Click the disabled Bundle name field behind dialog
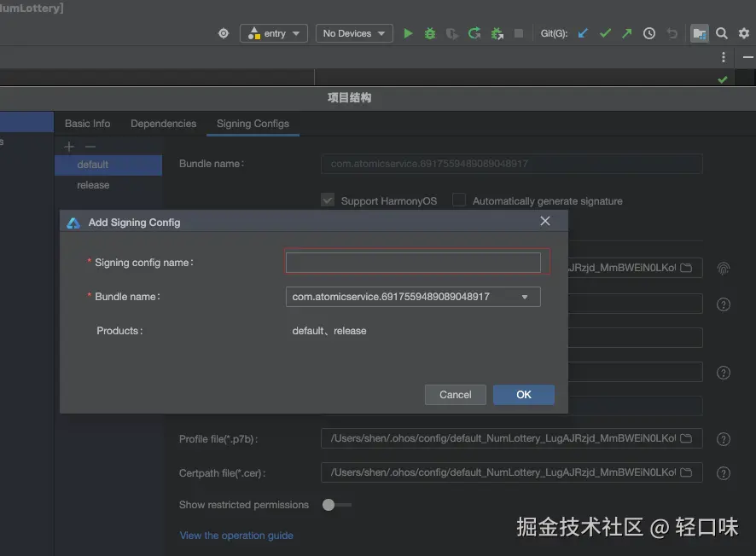Screen dimensions: 756x556 click(x=512, y=164)
